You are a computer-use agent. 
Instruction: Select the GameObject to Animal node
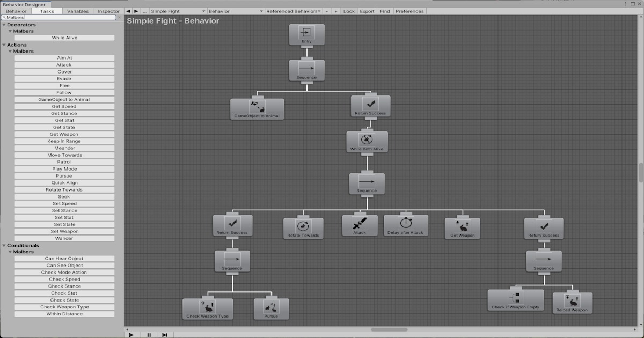tap(257, 109)
